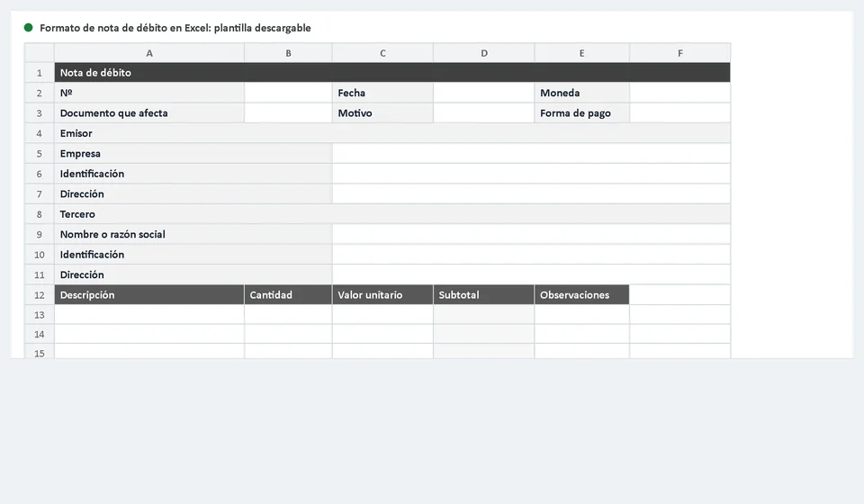Click the 'Cantidad' column heading
Image resolution: width=864 pixels, height=504 pixels.
288,294
